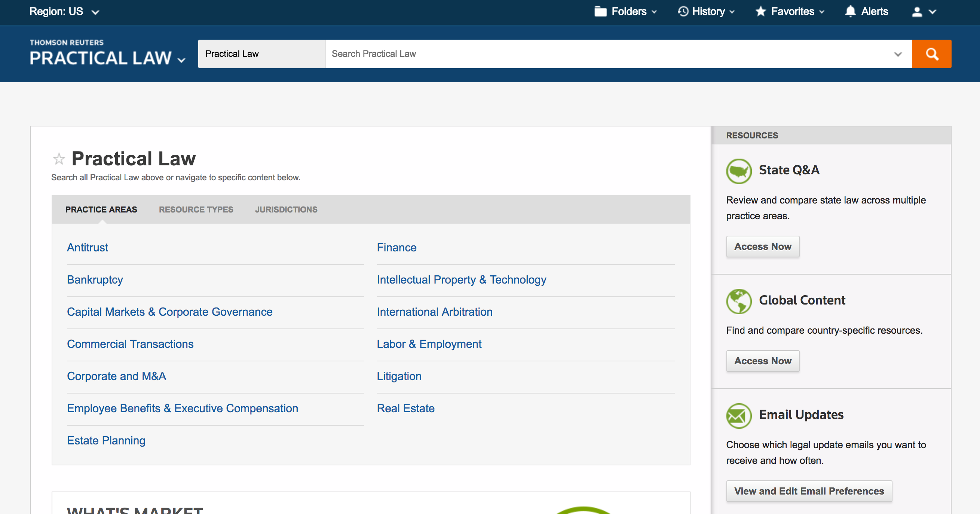Click the Global Content globe icon
Image resolution: width=980 pixels, height=514 pixels.
(739, 301)
